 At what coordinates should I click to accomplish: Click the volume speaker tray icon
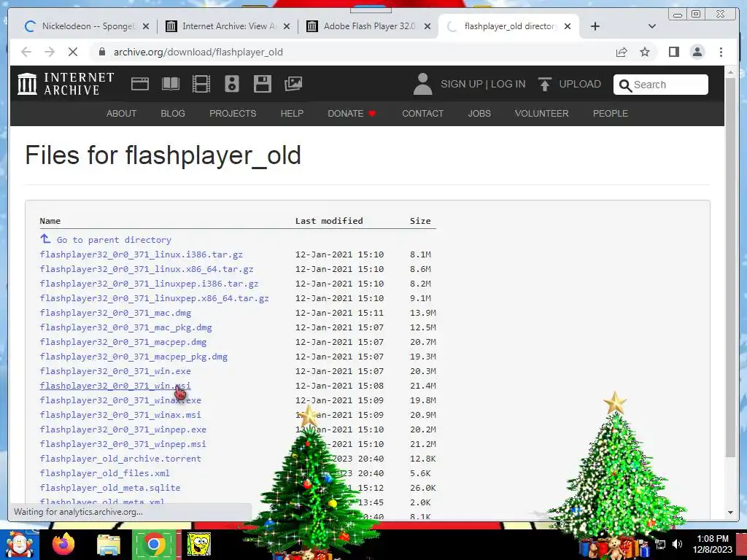coord(677,544)
